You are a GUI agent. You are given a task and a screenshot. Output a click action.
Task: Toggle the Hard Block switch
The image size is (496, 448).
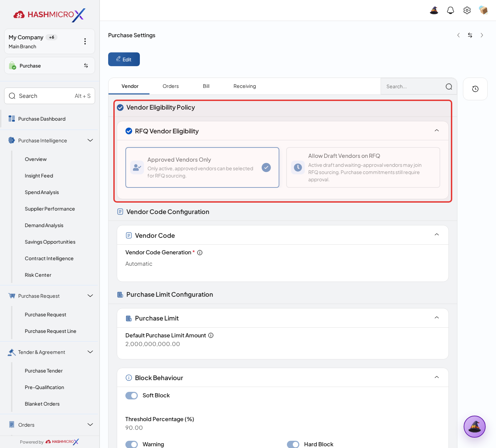click(293, 445)
